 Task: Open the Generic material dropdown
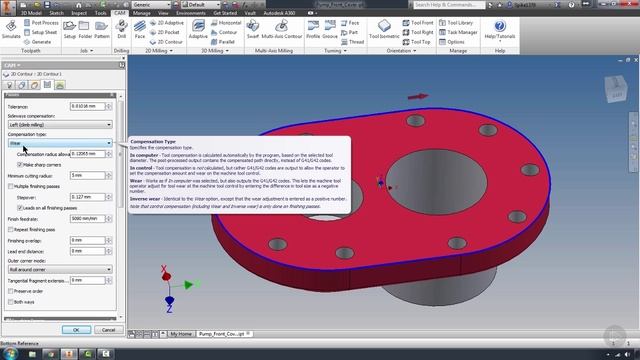point(151,5)
